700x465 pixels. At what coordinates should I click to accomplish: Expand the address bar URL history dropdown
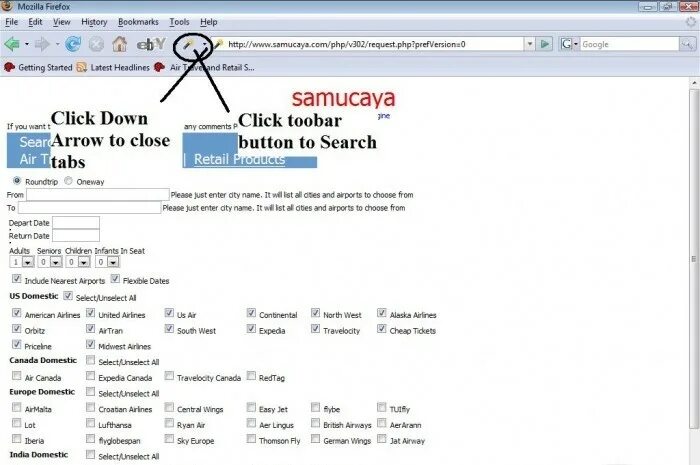point(529,44)
